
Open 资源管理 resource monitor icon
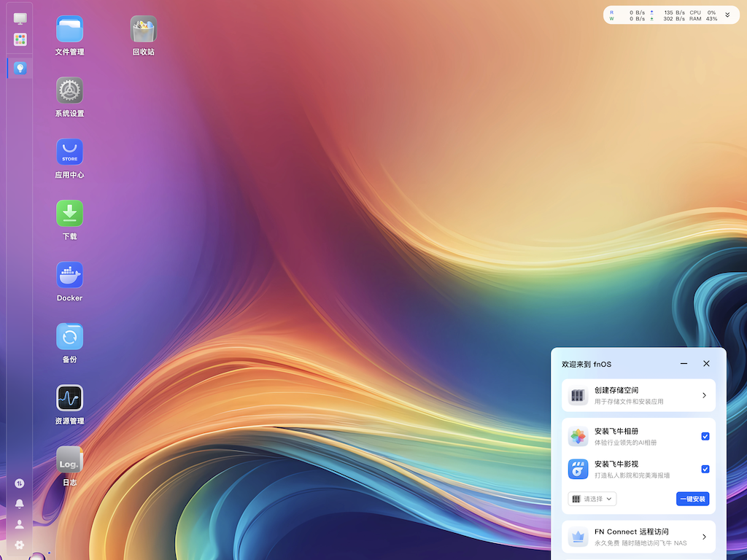click(69, 397)
